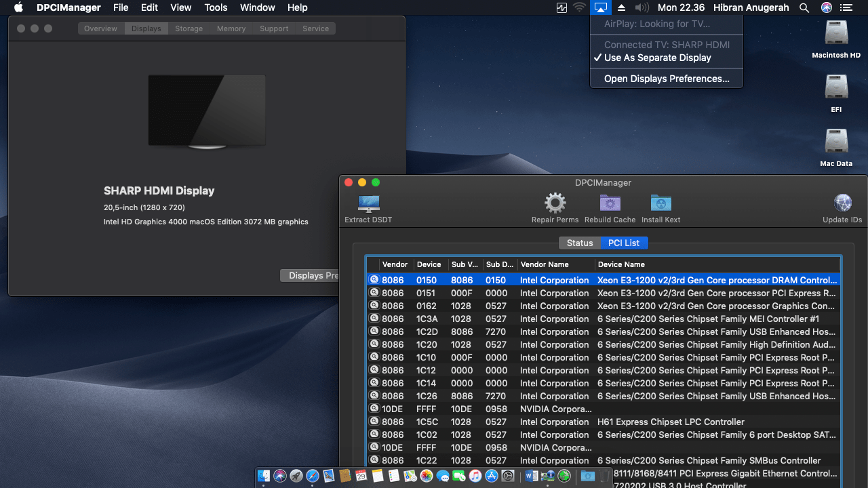Sort by the Device column header
The height and width of the screenshot is (488, 868).
click(431, 264)
